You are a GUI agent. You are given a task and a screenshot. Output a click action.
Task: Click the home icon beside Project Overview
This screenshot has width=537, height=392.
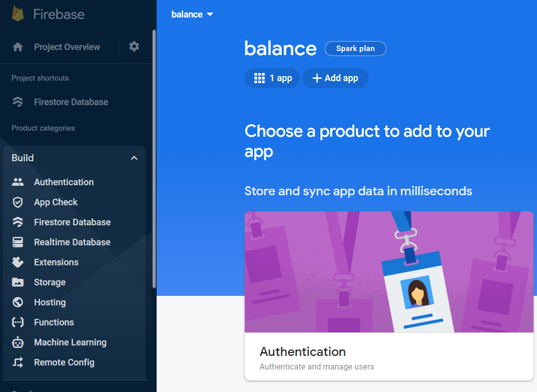[x=18, y=47]
